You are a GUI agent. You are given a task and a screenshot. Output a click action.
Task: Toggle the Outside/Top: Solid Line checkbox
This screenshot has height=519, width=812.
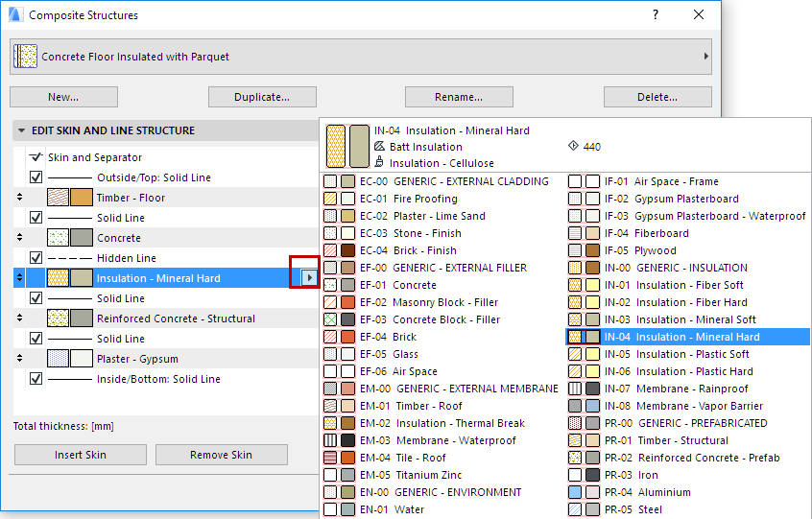(x=36, y=177)
